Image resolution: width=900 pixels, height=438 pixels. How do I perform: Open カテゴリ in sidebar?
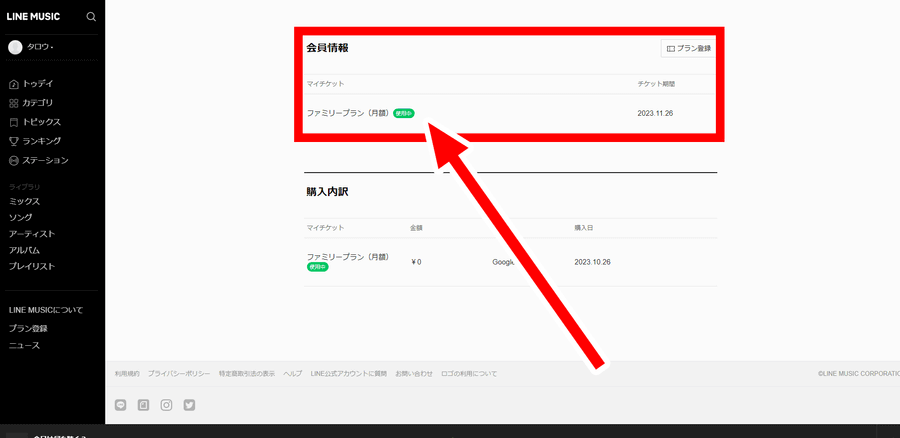32,103
